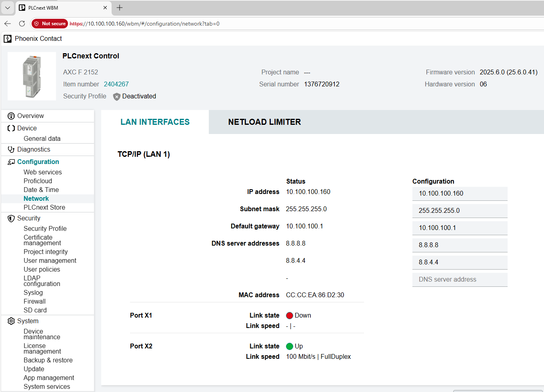
Task: Click the Deactivated security profile shield icon
Action: click(x=117, y=97)
